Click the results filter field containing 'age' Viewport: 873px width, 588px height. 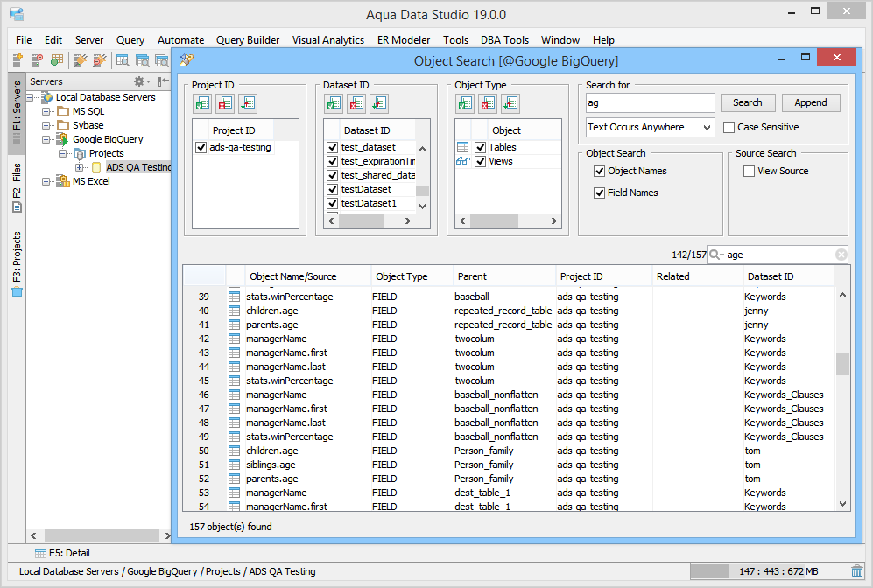point(779,255)
